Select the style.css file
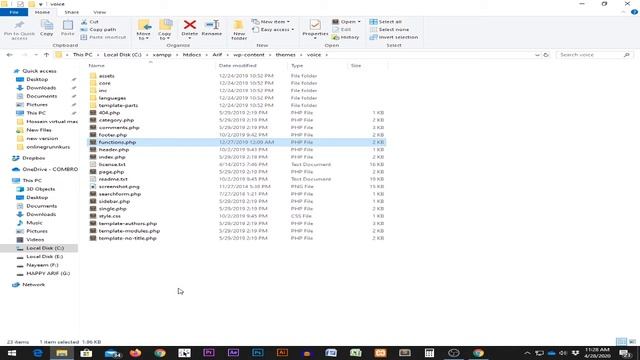This screenshot has height=360, width=640. 109,216
